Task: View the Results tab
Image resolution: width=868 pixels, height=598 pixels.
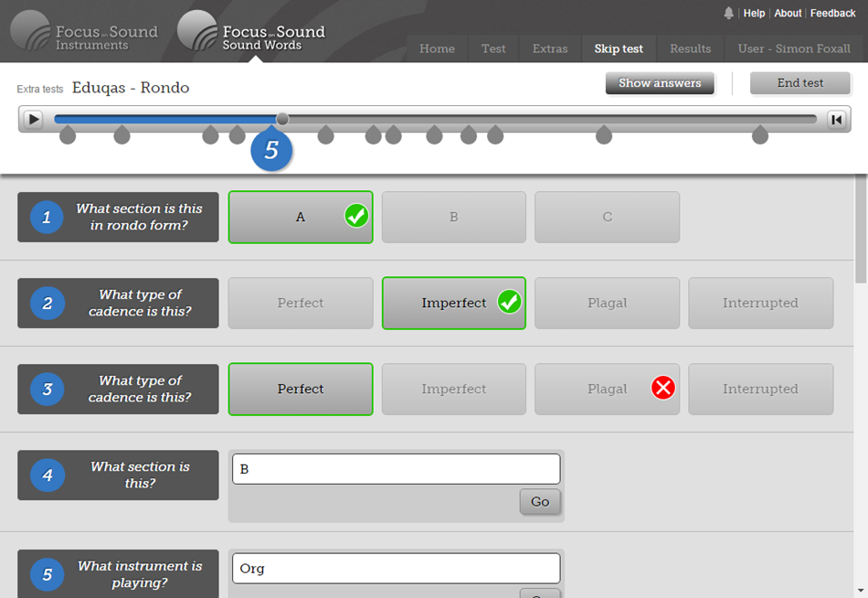Action: (691, 48)
